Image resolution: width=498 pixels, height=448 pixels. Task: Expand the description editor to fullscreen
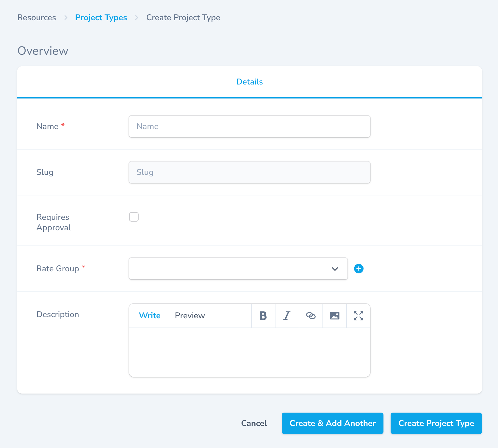pyautogui.click(x=358, y=316)
